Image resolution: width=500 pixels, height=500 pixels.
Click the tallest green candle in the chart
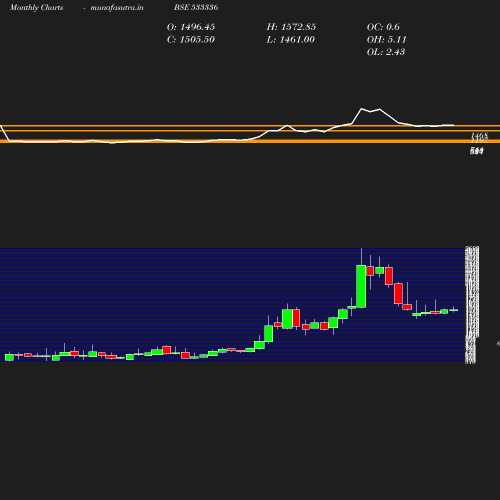pyautogui.click(x=361, y=286)
